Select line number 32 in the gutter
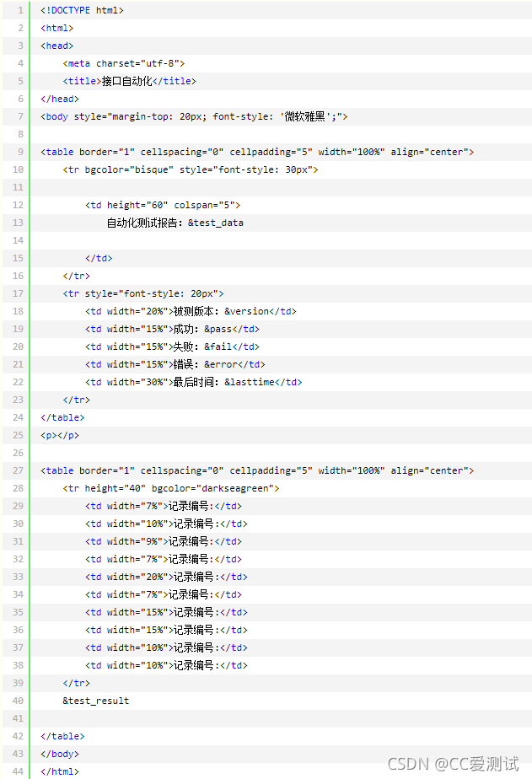The height and width of the screenshot is (779, 532). (18, 559)
